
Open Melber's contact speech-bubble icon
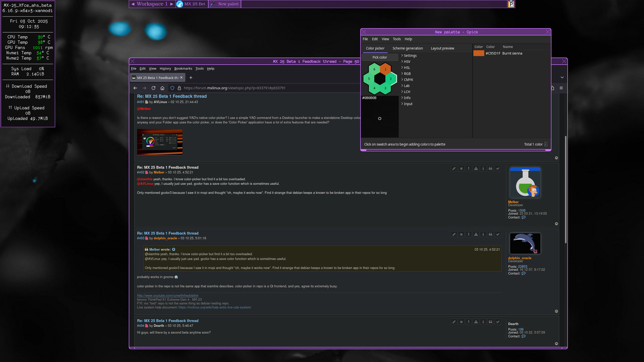(x=524, y=217)
